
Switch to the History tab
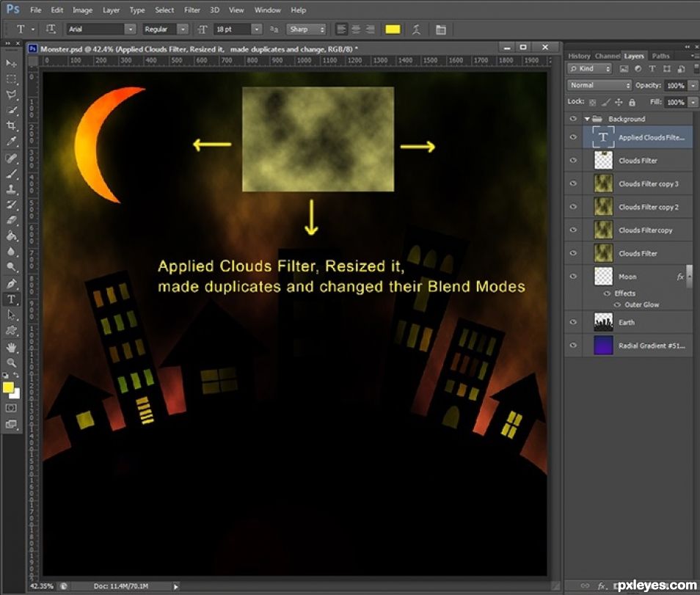[579, 56]
